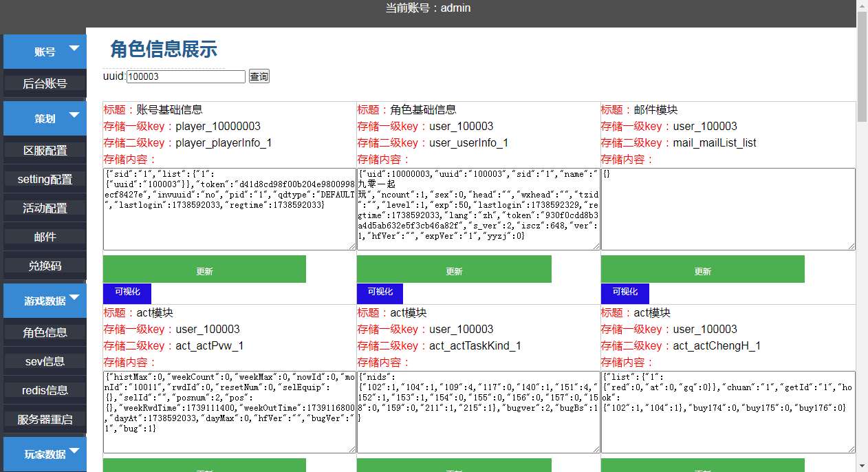Open 兑换码 menu item
868x472 pixels.
[x=45, y=266]
